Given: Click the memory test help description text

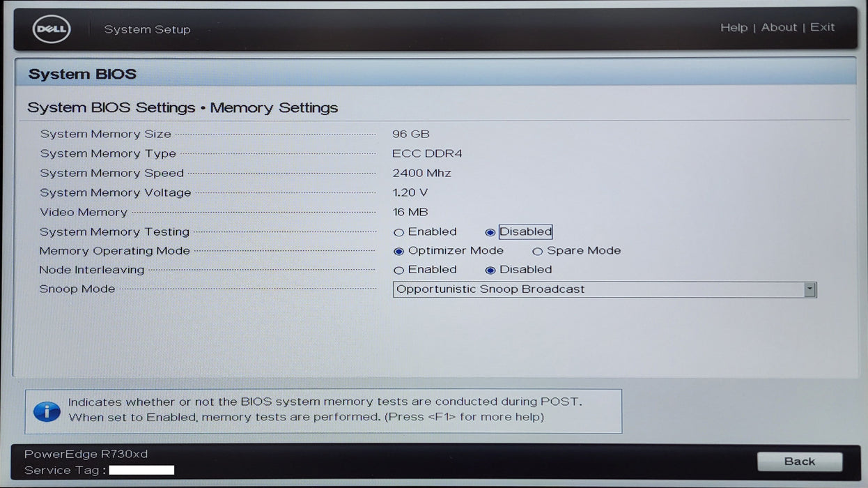Looking at the screenshot, I should tap(325, 410).
